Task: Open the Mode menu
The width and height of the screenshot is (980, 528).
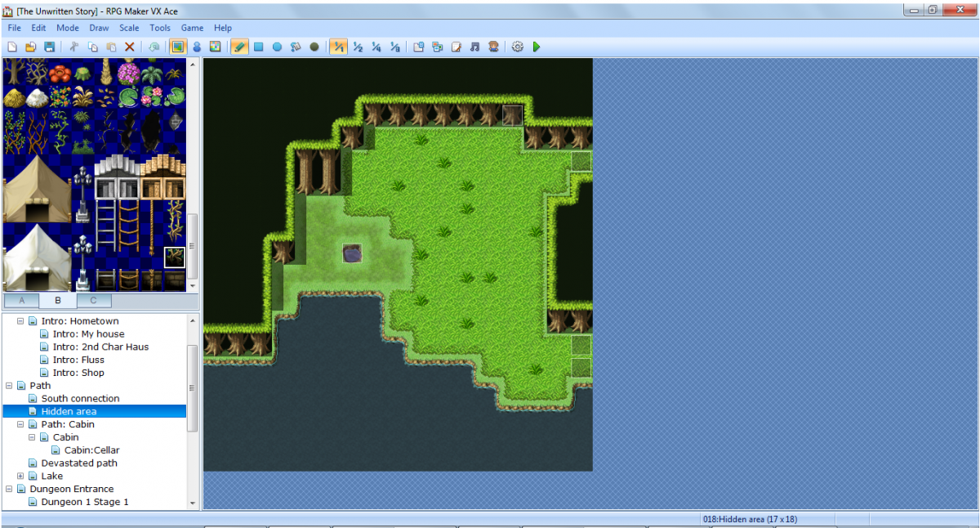Action: [x=68, y=28]
